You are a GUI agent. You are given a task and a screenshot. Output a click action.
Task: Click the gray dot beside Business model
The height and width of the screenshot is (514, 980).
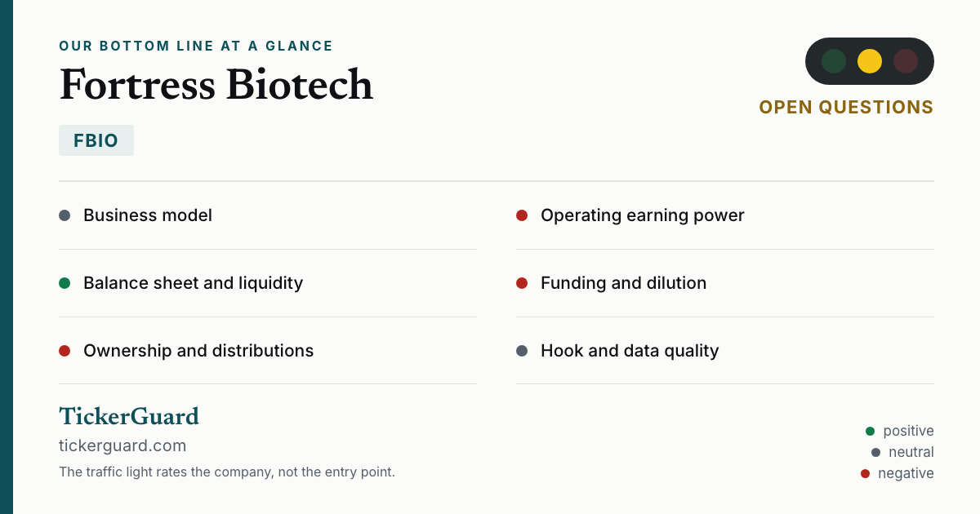(65, 215)
